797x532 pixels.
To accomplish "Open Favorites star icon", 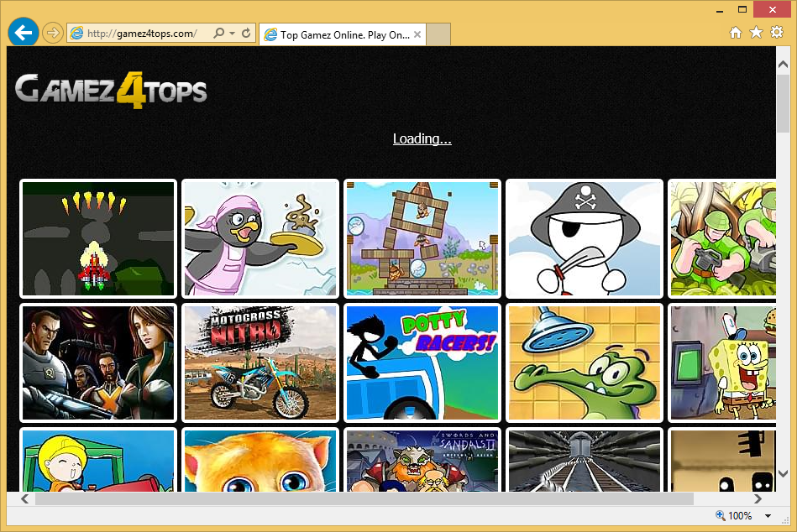I will pyautogui.click(x=756, y=33).
